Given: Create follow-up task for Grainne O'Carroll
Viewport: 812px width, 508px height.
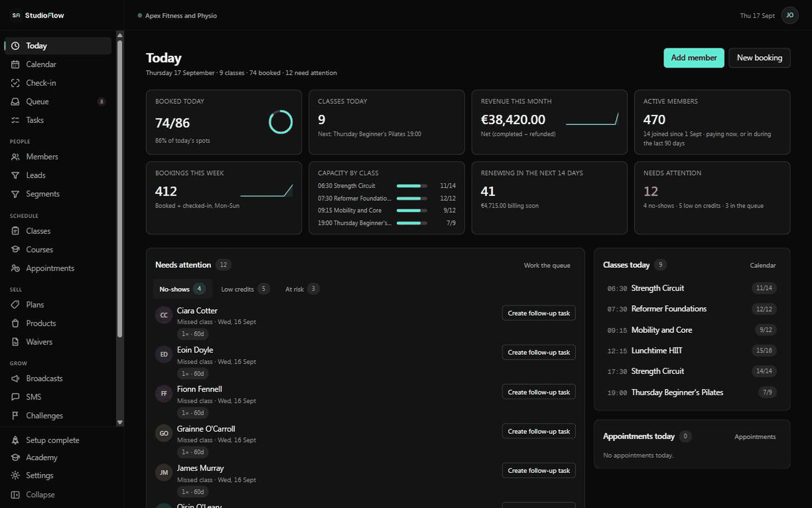Looking at the screenshot, I should pos(538,431).
